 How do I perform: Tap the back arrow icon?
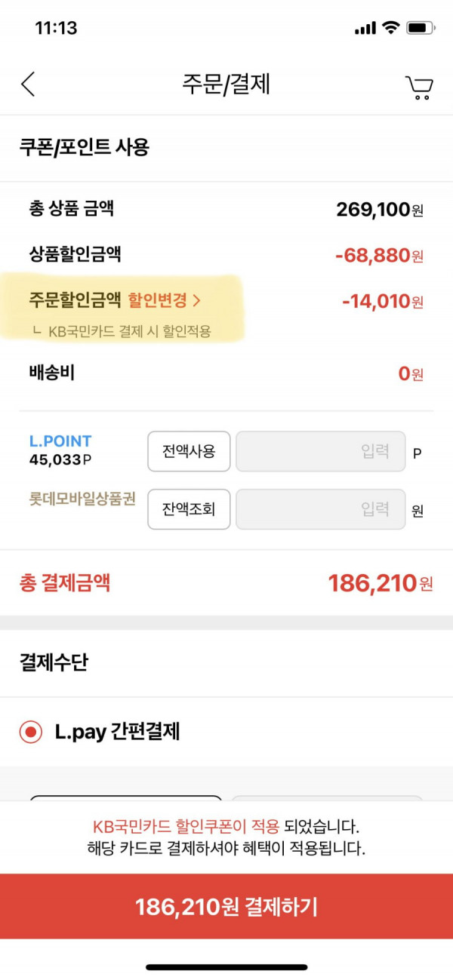point(28,84)
